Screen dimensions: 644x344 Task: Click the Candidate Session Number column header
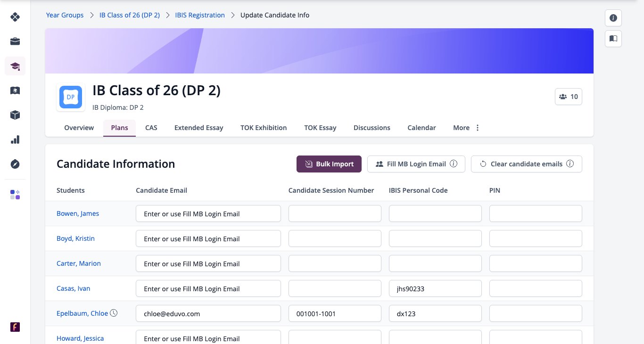(x=331, y=190)
